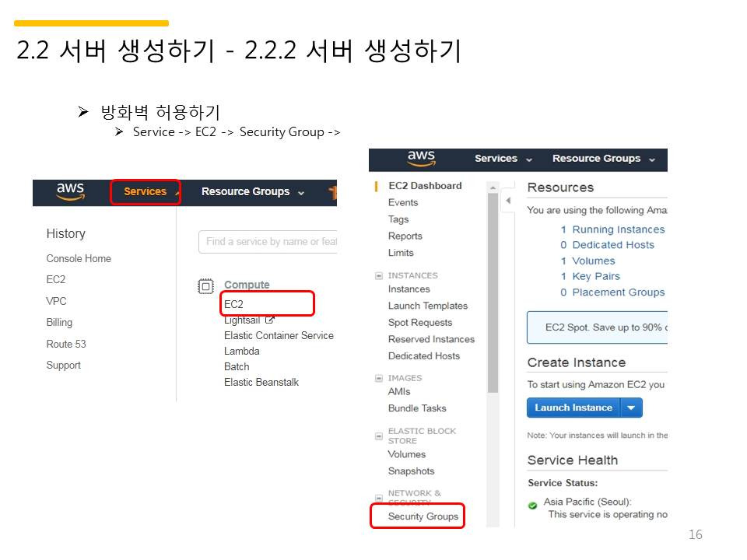Open Lambda service
The height and width of the screenshot is (560, 747).
(241, 351)
